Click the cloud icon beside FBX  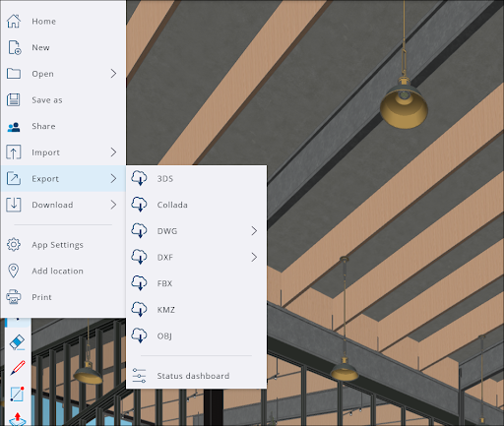[139, 283]
